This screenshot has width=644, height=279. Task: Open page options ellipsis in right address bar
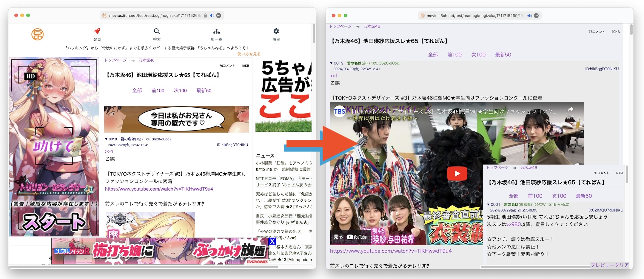(x=536, y=16)
